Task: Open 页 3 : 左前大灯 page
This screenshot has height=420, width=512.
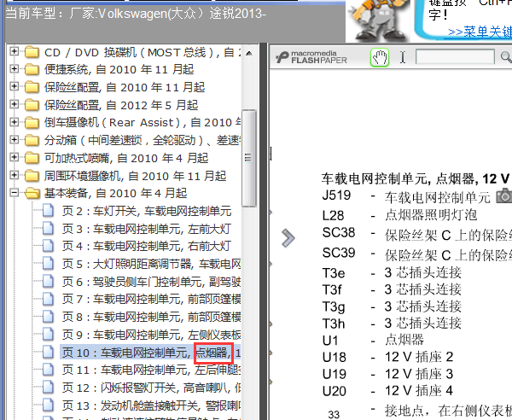Action: click(147, 229)
